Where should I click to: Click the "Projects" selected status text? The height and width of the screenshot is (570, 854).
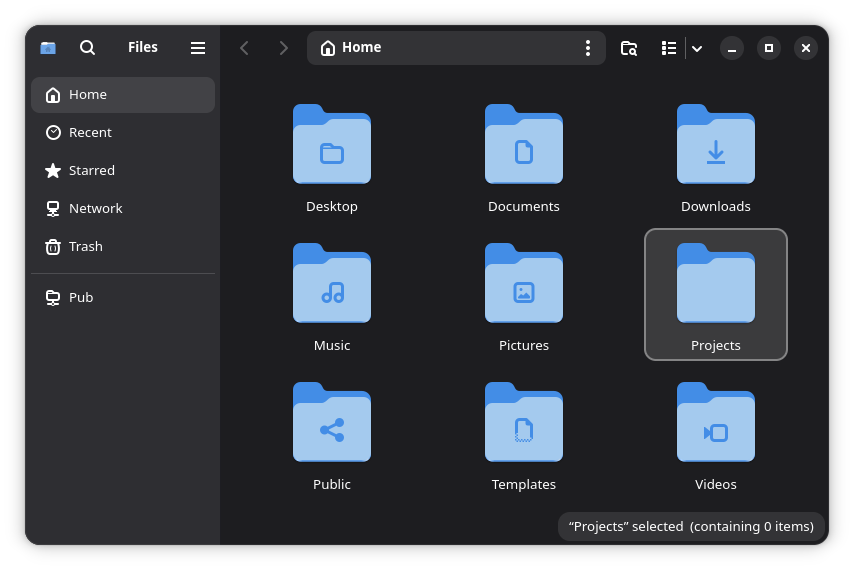click(x=691, y=526)
